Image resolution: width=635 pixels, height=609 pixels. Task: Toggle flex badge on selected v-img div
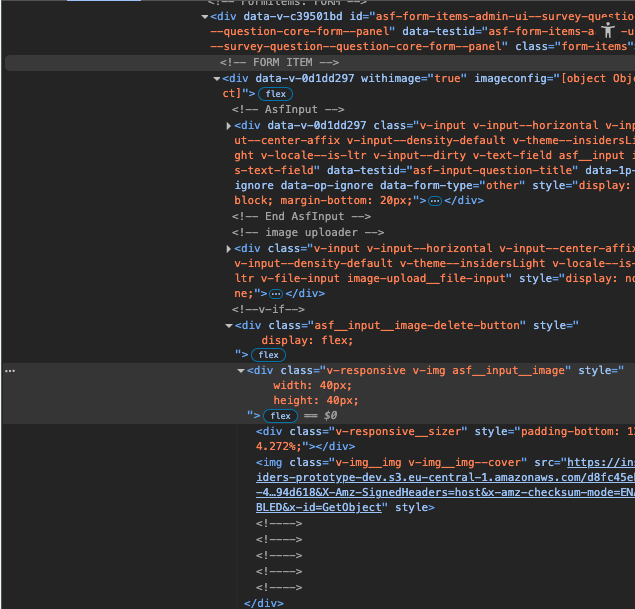(x=280, y=416)
